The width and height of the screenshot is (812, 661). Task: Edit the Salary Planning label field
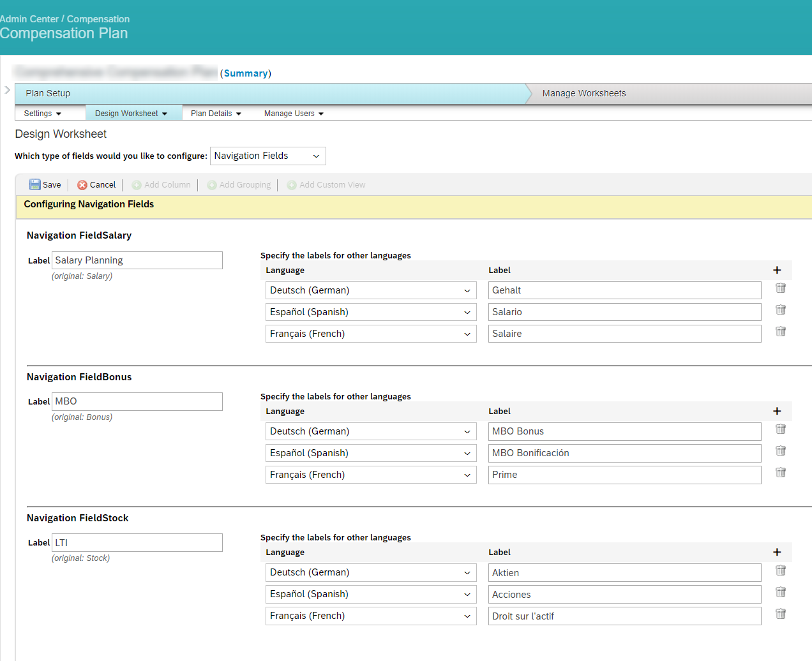137,260
